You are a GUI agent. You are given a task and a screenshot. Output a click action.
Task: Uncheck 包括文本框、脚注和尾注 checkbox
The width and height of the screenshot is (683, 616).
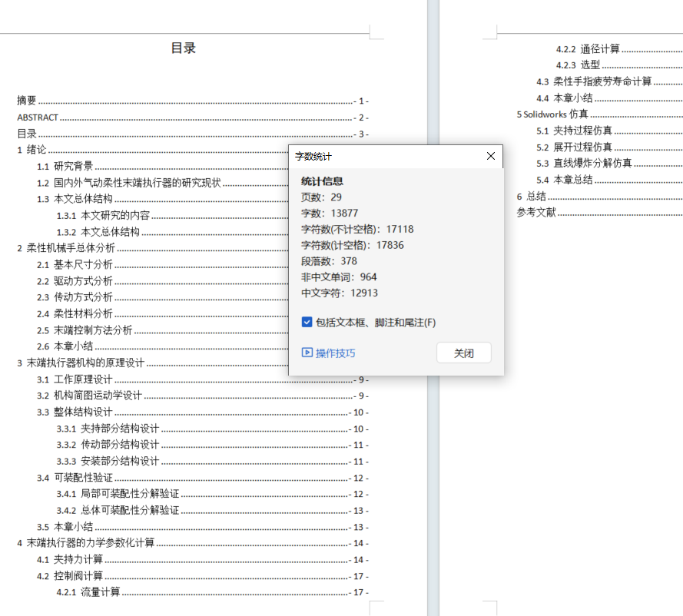[x=307, y=322]
